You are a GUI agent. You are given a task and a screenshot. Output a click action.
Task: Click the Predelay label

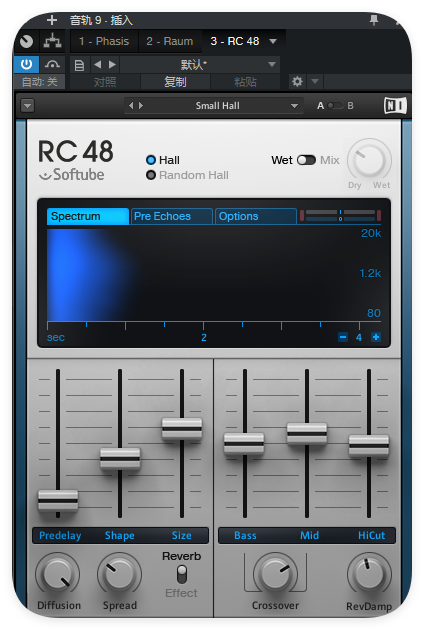(x=60, y=536)
